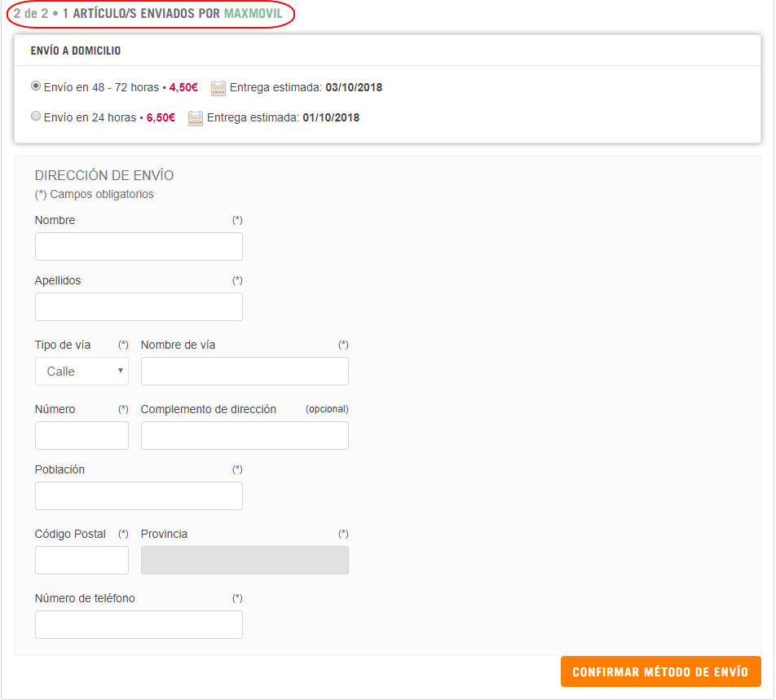
Task: Click calendar icon beside 01/10/2018 delivery date
Action: pyautogui.click(x=196, y=118)
